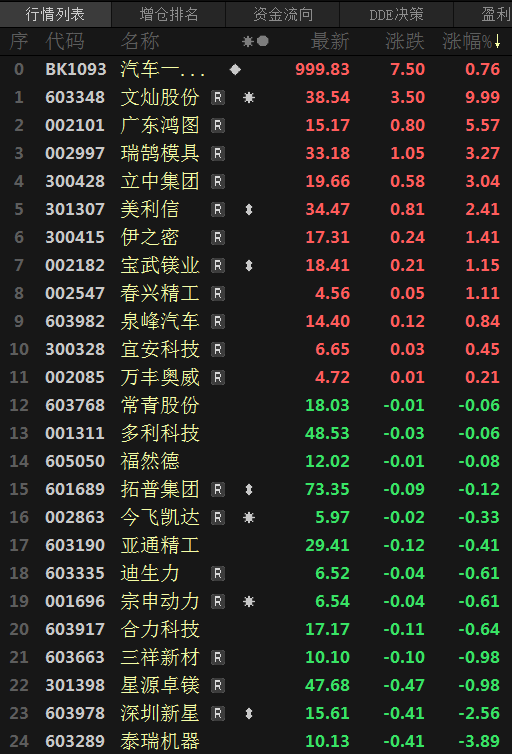The width and height of the screenshot is (512, 754).
Task: Select stock name 福然德
Action: click(150, 461)
